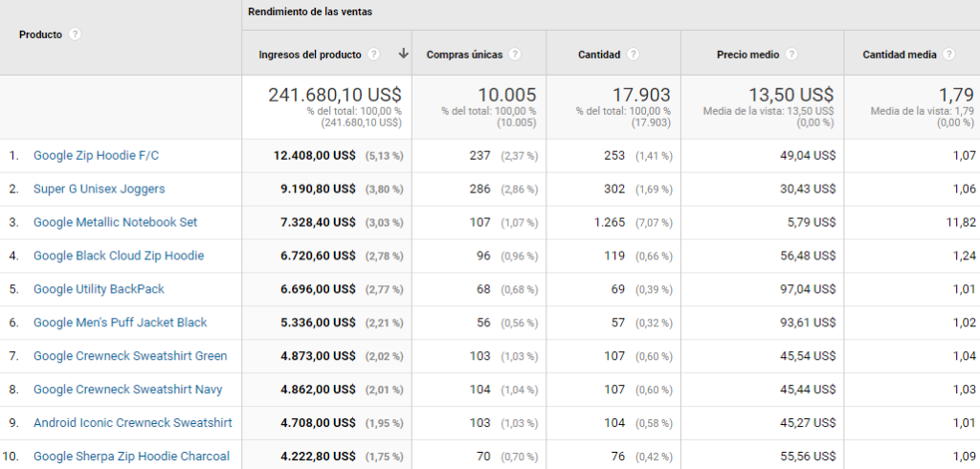Open Super G Unisex Joggers product
The width and height of the screenshot is (980, 469).
pos(100,189)
